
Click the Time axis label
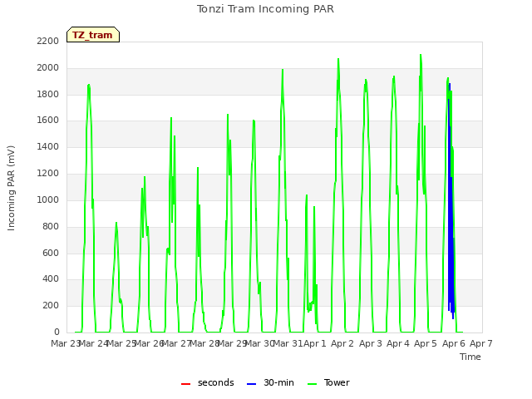pyautogui.click(x=470, y=357)
